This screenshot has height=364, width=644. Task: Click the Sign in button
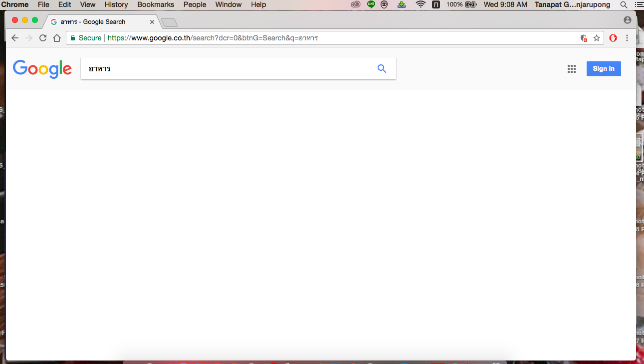(x=604, y=69)
